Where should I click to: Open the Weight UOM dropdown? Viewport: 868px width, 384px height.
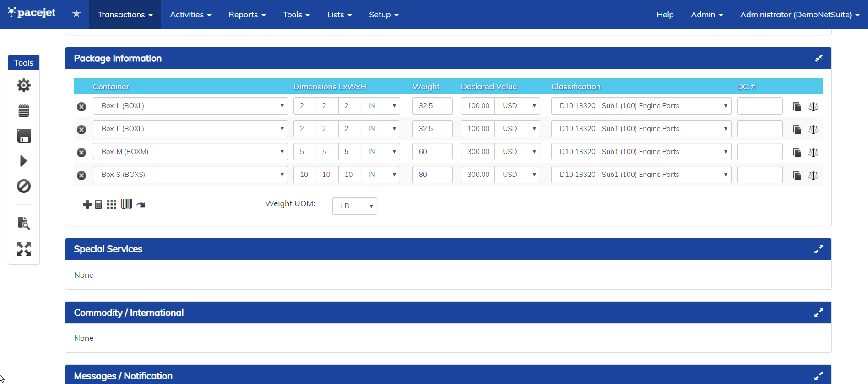354,206
